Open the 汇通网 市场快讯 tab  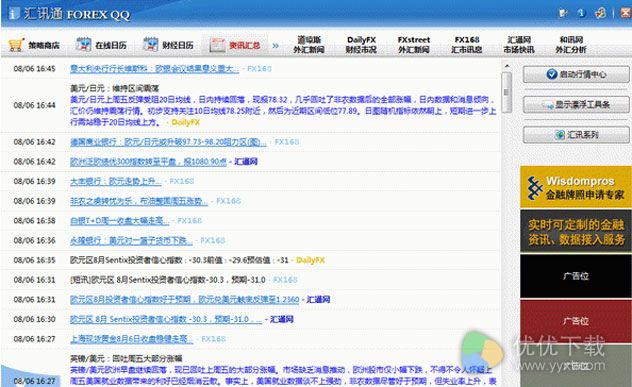coord(519,44)
